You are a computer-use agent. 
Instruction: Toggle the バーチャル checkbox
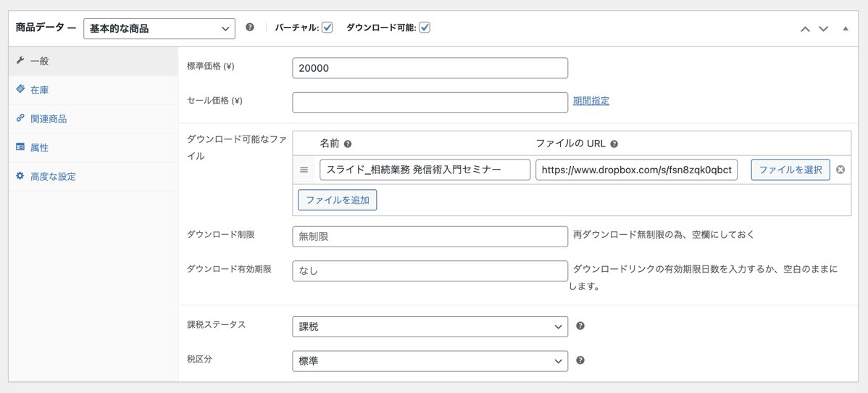pyautogui.click(x=327, y=28)
